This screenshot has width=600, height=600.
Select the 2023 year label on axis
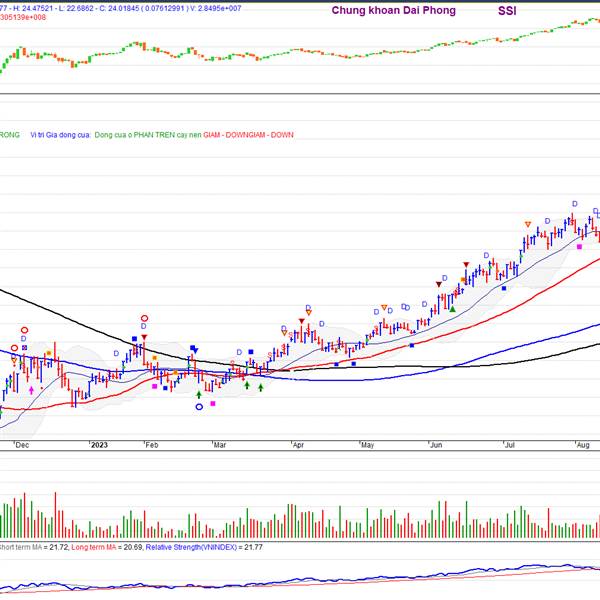pyautogui.click(x=99, y=445)
